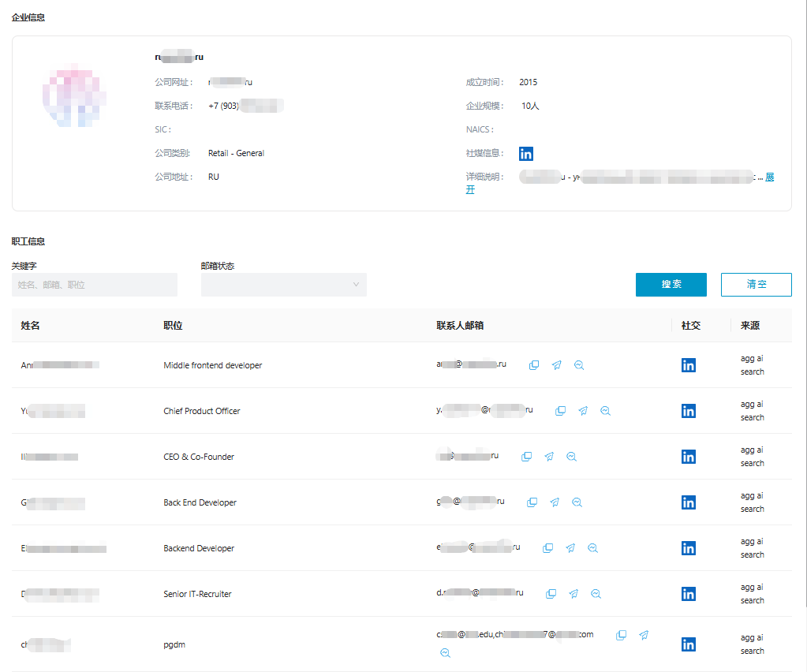The width and height of the screenshot is (807, 672).
Task: Send email to the Chief Product Officer
Action: click(583, 411)
